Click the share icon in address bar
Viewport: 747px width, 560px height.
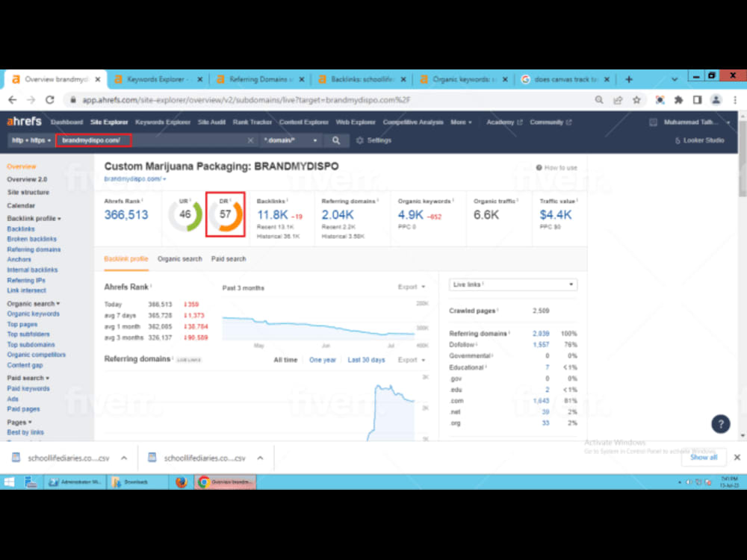point(618,100)
